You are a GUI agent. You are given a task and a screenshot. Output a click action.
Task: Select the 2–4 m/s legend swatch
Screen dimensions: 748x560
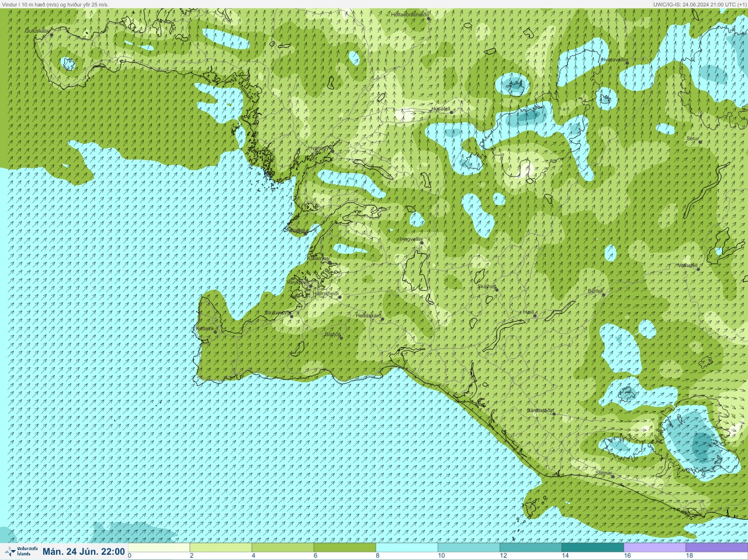(x=221, y=548)
